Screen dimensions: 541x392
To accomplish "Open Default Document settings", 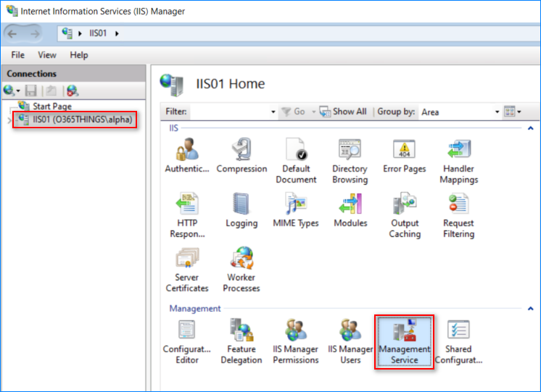I will [296, 161].
